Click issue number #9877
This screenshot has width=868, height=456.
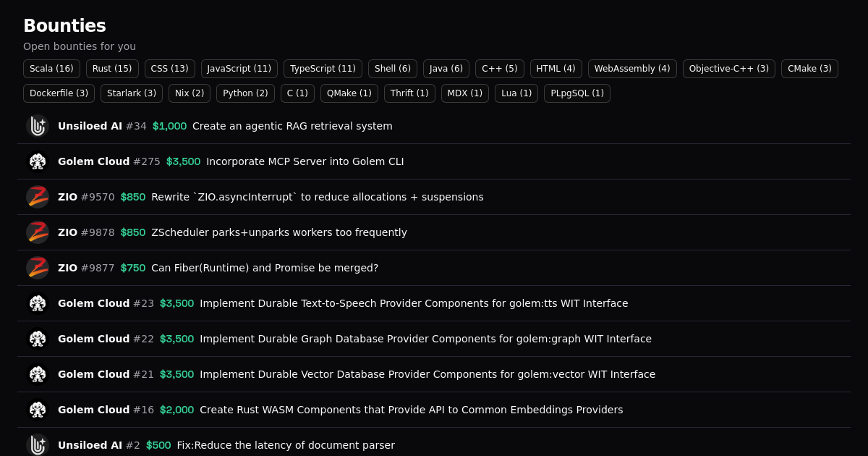pyautogui.click(x=98, y=268)
